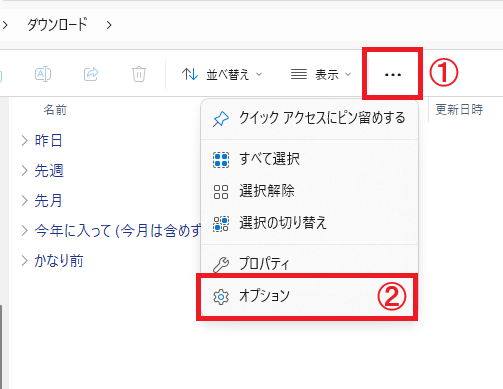The image size is (503, 389).
Task: Expand the 今年に入って group
Action: point(24,231)
